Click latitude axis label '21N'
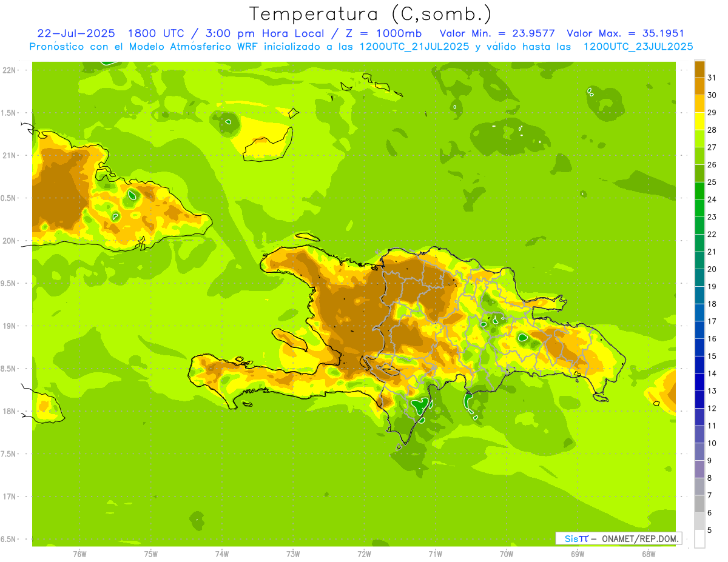 pyautogui.click(x=9, y=155)
